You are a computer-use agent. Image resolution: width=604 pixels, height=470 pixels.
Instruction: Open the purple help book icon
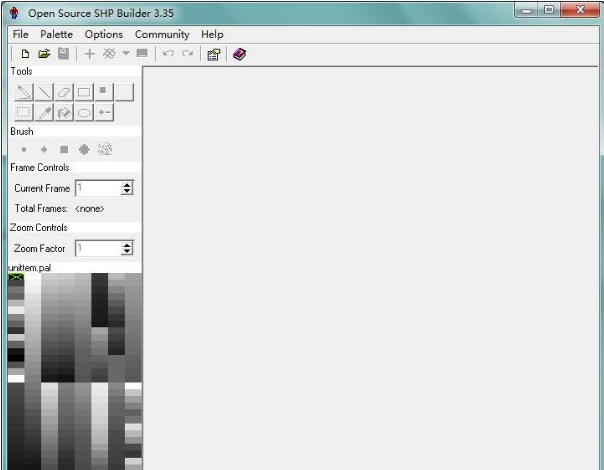click(239, 54)
